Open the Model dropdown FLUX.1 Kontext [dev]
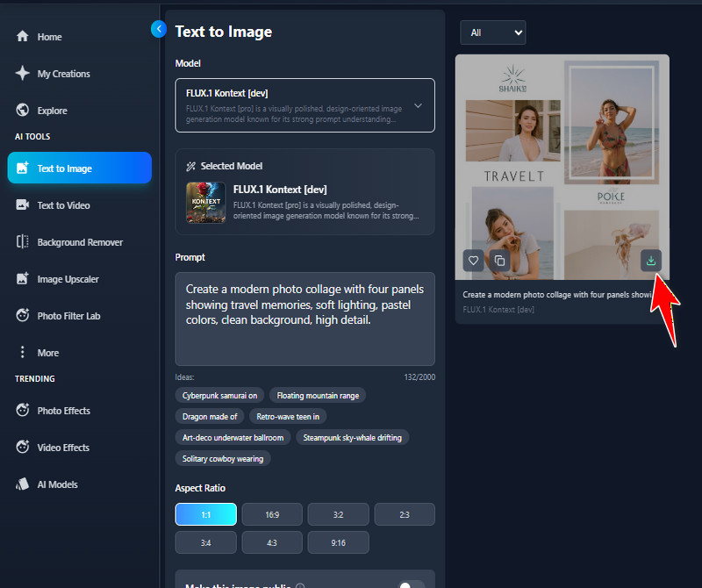 pyautogui.click(x=304, y=105)
